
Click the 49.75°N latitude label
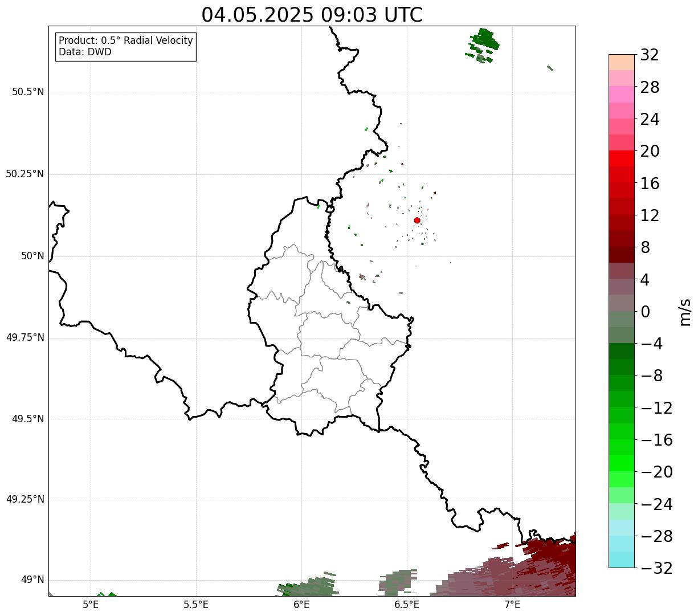pos(25,337)
